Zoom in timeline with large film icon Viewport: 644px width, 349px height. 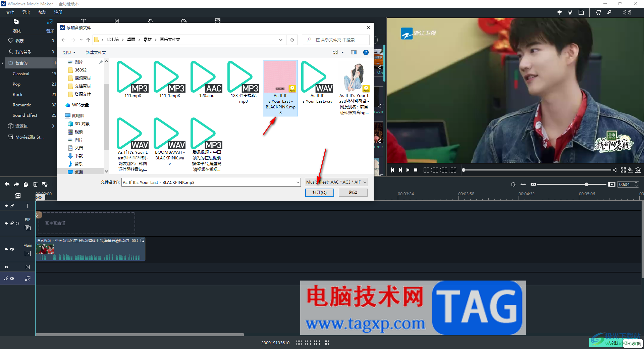point(611,185)
